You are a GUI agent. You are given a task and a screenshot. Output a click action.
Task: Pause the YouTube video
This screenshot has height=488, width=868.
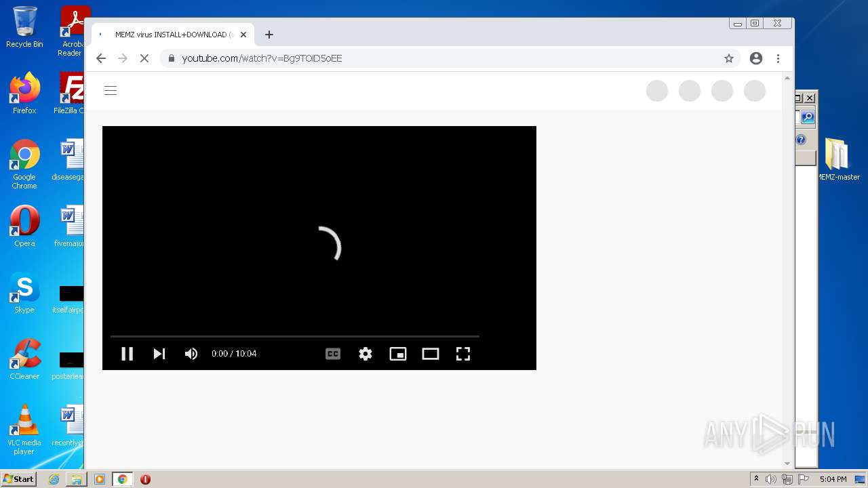coord(127,354)
